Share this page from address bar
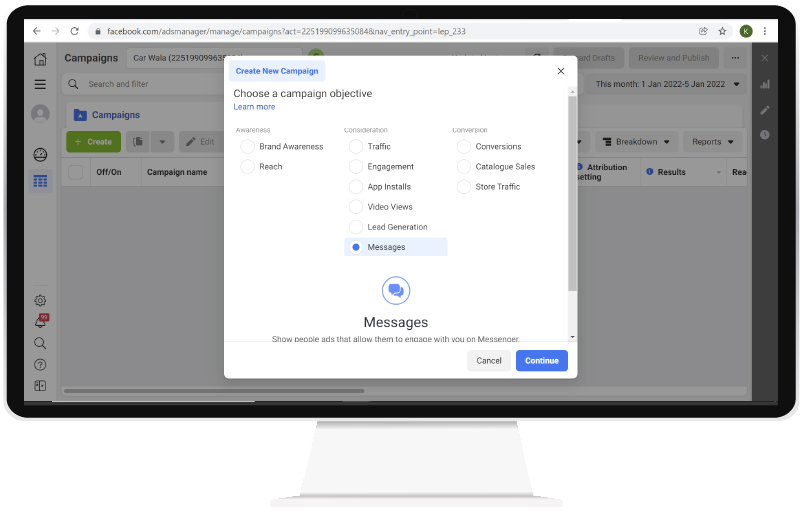The height and width of the screenshot is (513, 802). (703, 31)
